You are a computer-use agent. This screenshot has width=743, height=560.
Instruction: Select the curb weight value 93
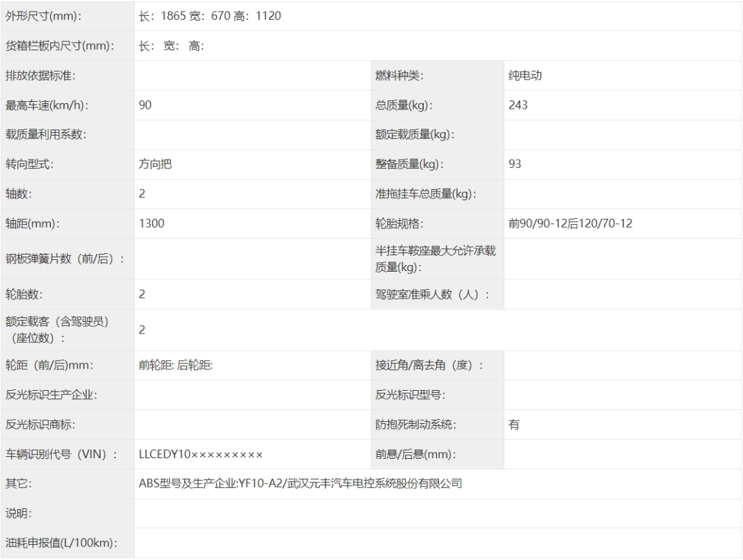[x=515, y=164]
